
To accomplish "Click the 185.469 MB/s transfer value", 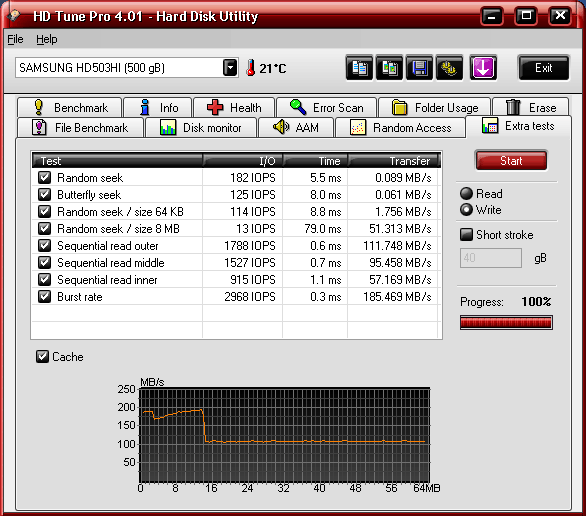I will pyautogui.click(x=397, y=297).
